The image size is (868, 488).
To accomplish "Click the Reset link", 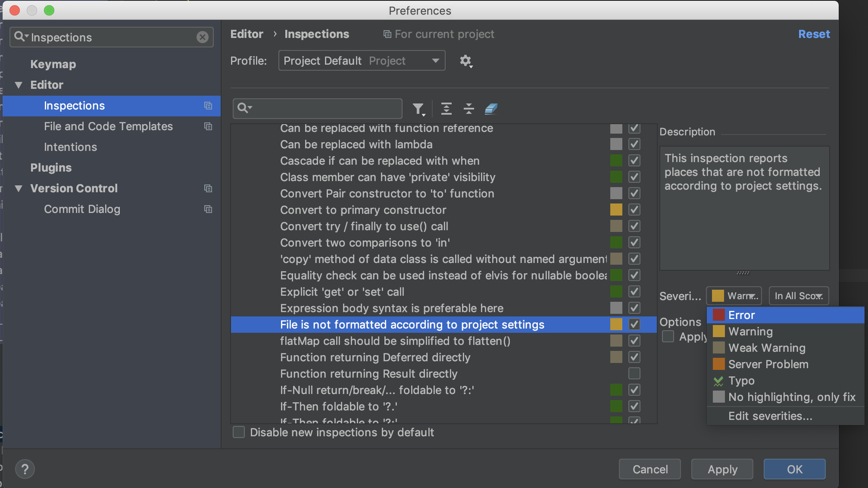I will click(814, 34).
